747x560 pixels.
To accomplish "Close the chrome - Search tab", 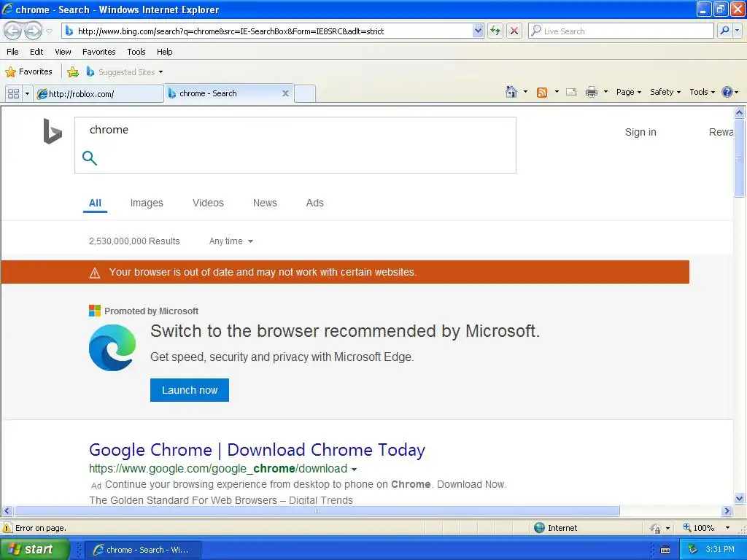I will pos(285,93).
